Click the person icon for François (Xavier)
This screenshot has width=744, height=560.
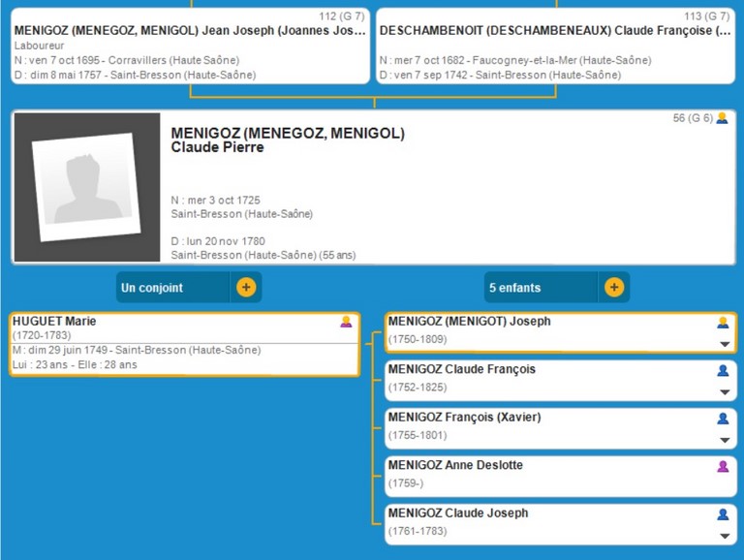tap(723, 419)
